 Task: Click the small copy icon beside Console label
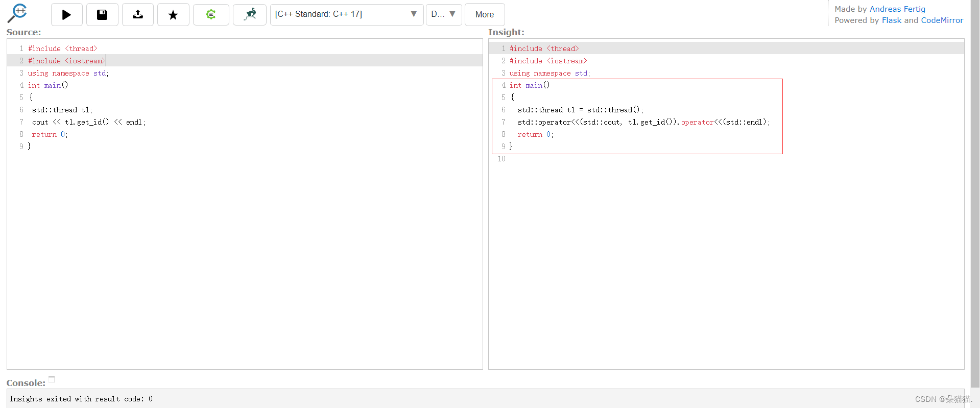click(52, 379)
